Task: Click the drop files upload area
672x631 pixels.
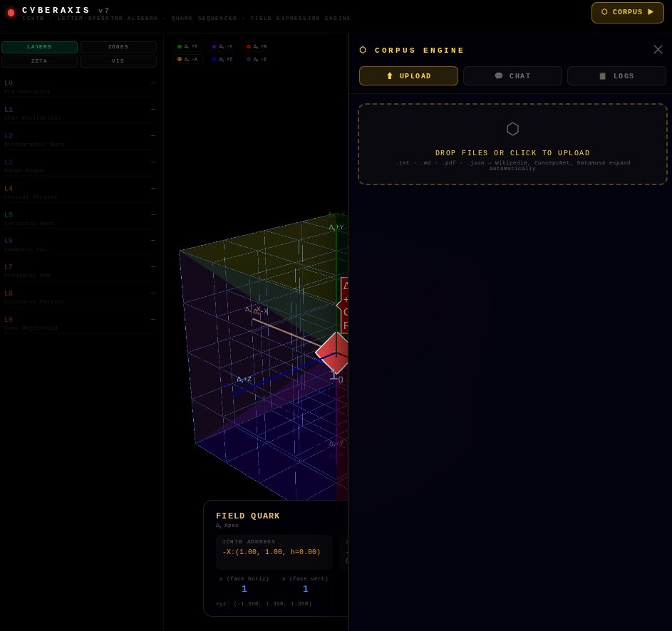Action: point(512,144)
